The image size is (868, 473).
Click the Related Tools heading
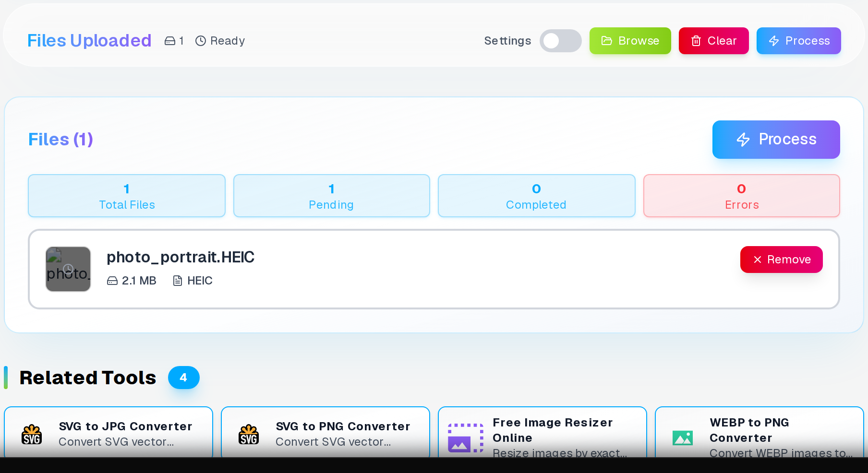coord(88,378)
